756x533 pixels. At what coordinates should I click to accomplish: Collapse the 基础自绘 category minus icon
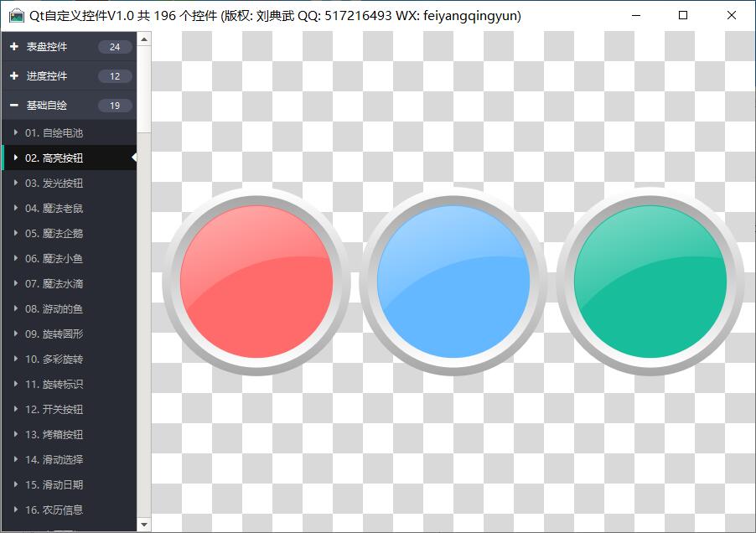14,106
